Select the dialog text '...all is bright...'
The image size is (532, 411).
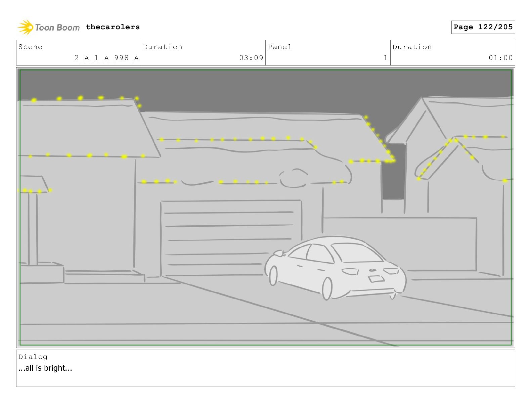[45, 368]
